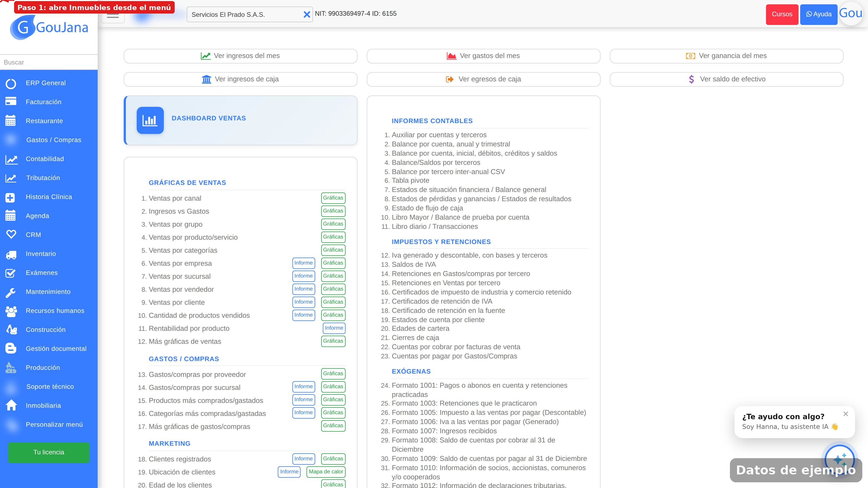Open Informe for Ventas por empresa
The width and height of the screenshot is (868, 488).
303,263
